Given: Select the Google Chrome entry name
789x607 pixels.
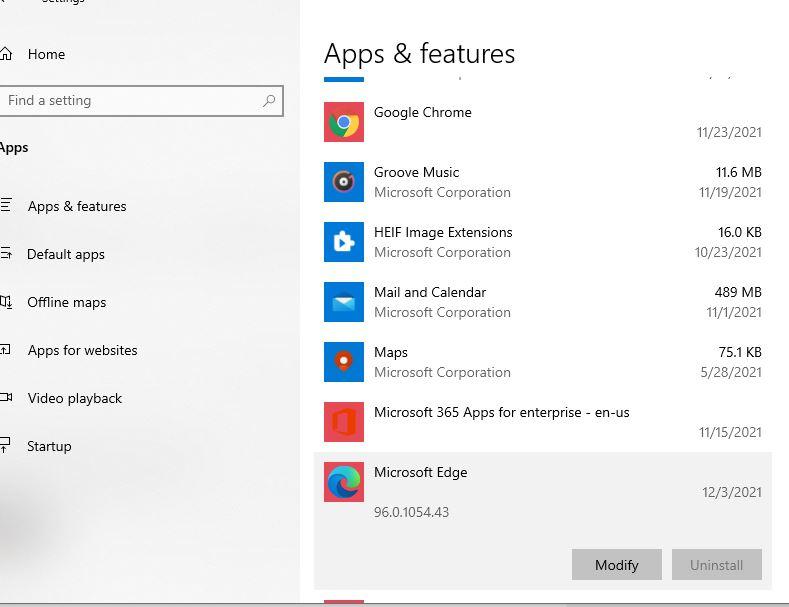Looking at the screenshot, I should click(423, 112).
